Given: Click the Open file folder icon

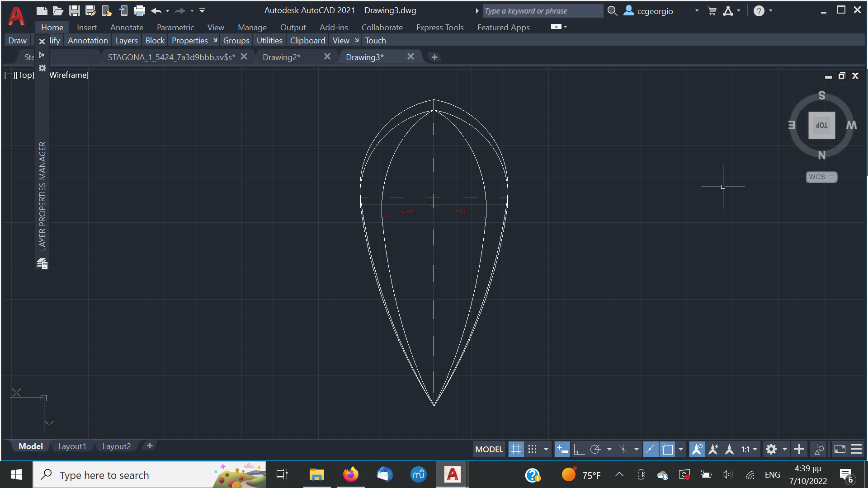Looking at the screenshot, I should [x=58, y=11].
